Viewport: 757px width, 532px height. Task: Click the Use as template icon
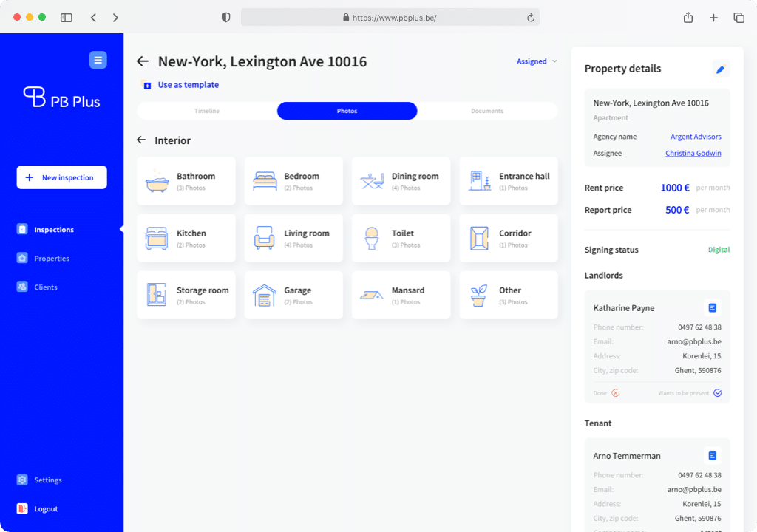point(146,85)
